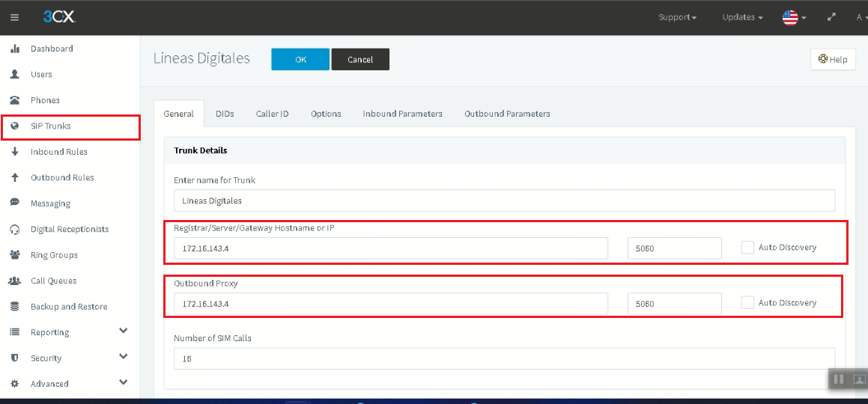Viewport: 868px width, 404px height.
Task: Open the US flag language dropdown
Action: pos(794,18)
